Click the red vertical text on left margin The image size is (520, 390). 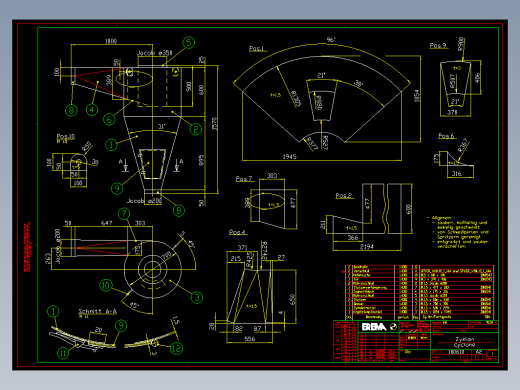[x=27, y=247]
